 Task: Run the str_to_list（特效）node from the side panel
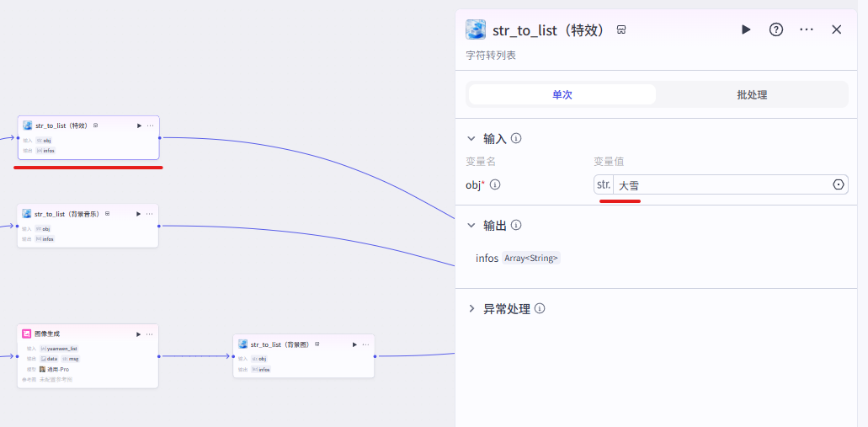pos(746,29)
